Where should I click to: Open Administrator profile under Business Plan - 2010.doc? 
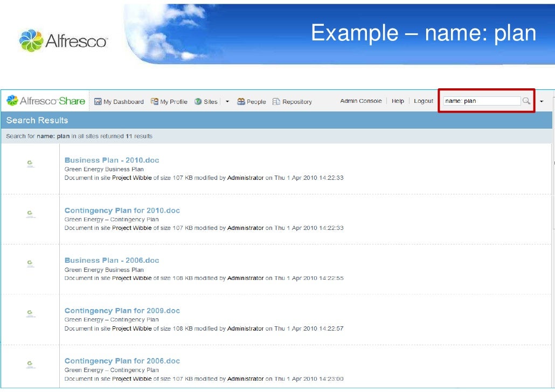coord(245,178)
